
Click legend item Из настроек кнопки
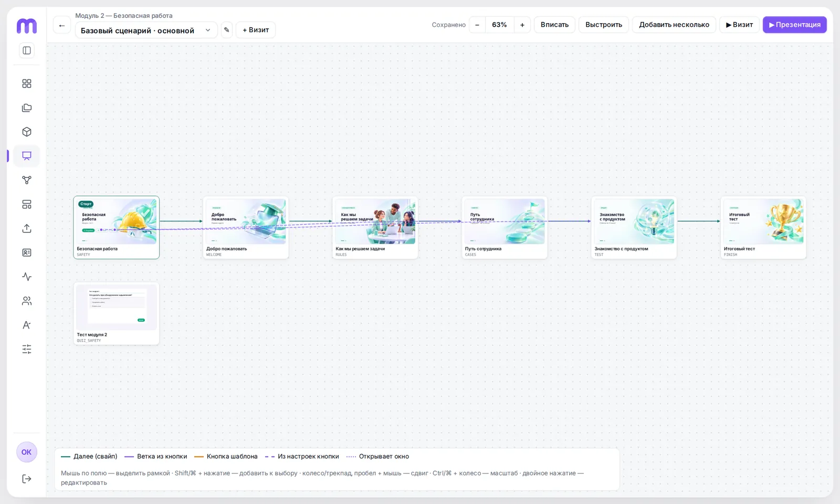click(x=302, y=457)
